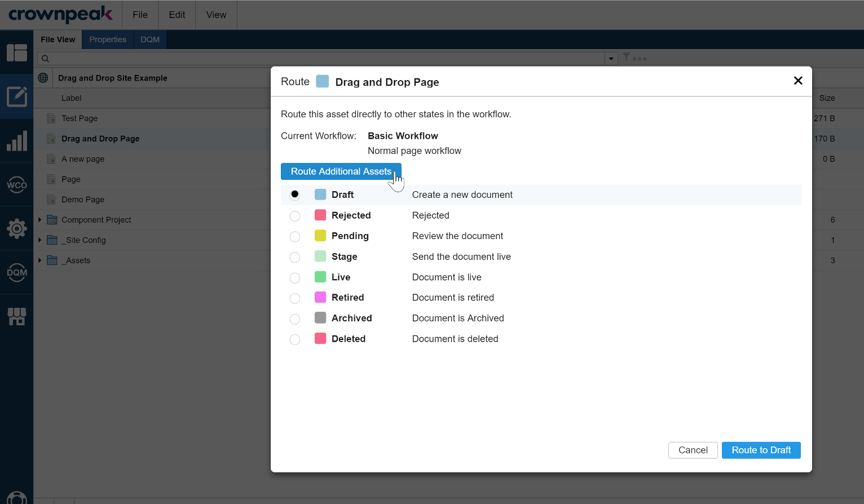This screenshot has height=504, width=864.
Task: Open the search box dropdown arrow
Action: coord(611,59)
